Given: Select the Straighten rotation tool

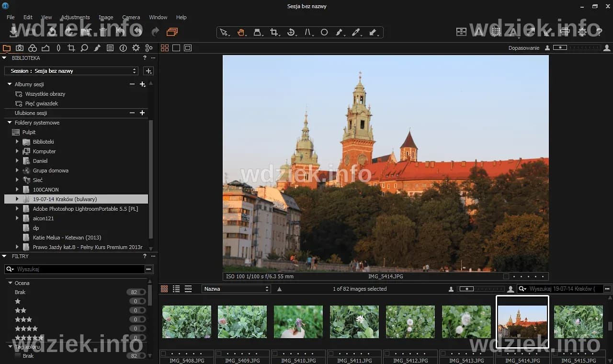Looking at the screenshot, I should [x=291, y=32].
